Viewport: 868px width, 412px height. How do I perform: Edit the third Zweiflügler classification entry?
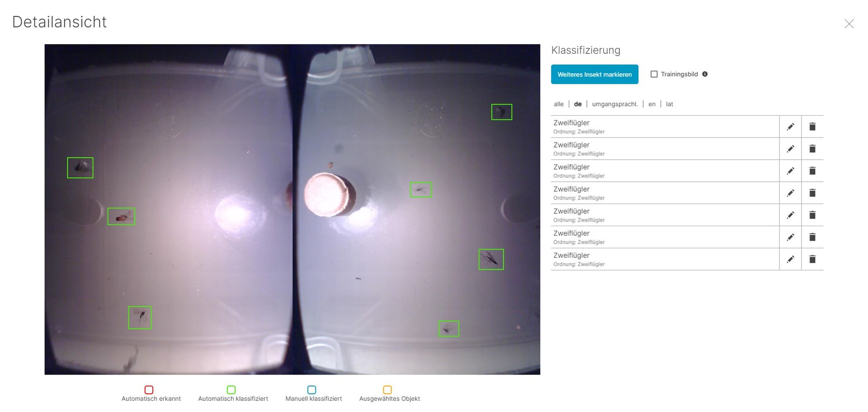tap(790, 171)
